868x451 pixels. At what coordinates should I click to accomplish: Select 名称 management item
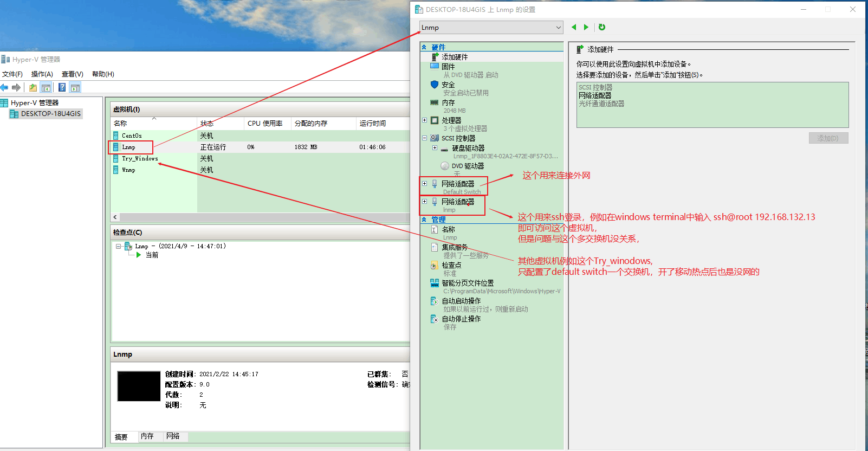[x=448, y=229]
